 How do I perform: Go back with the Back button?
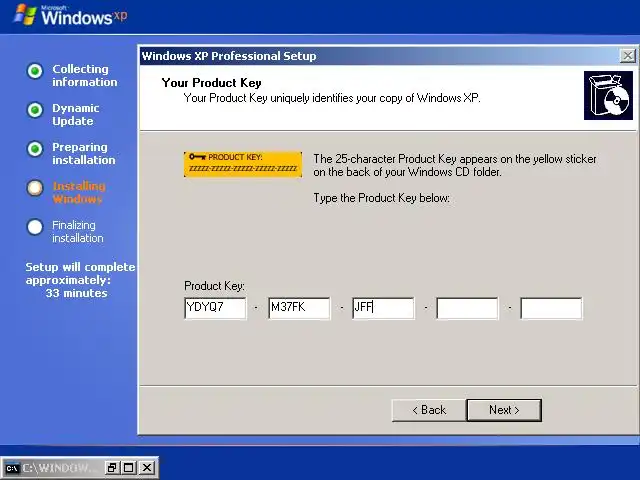429,410
